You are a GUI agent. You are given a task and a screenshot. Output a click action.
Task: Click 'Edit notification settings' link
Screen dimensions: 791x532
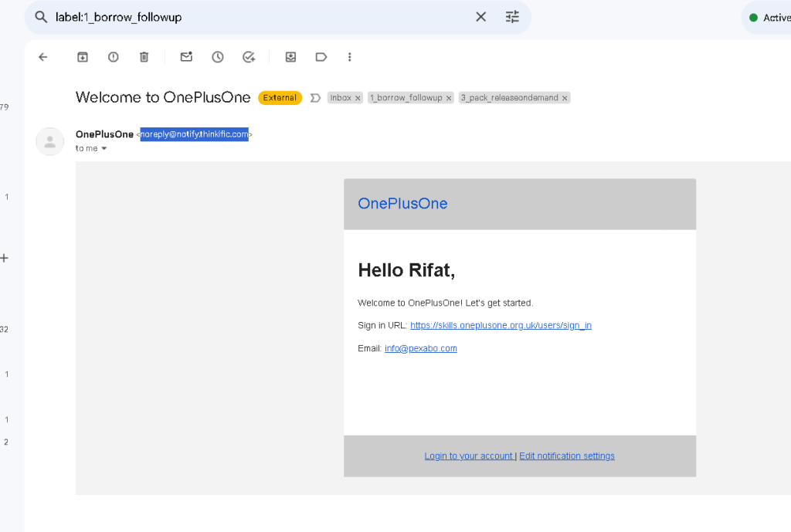coord(567,456)
